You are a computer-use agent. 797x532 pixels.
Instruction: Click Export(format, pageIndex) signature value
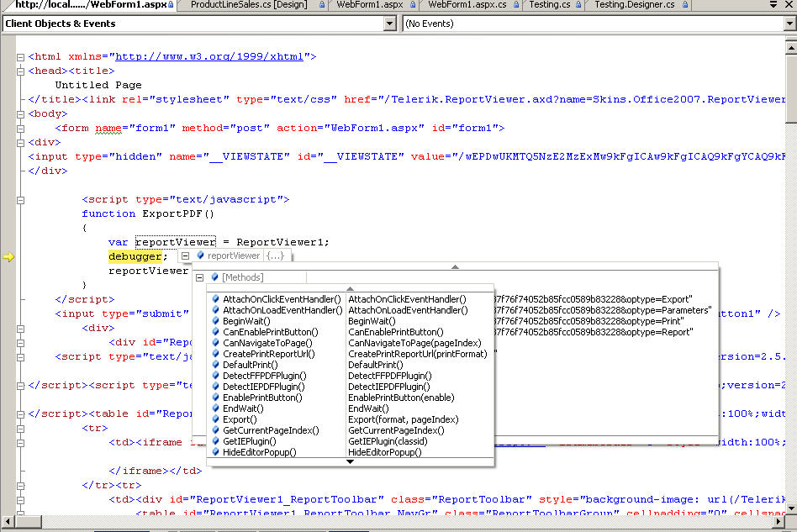tap(403, 419)
